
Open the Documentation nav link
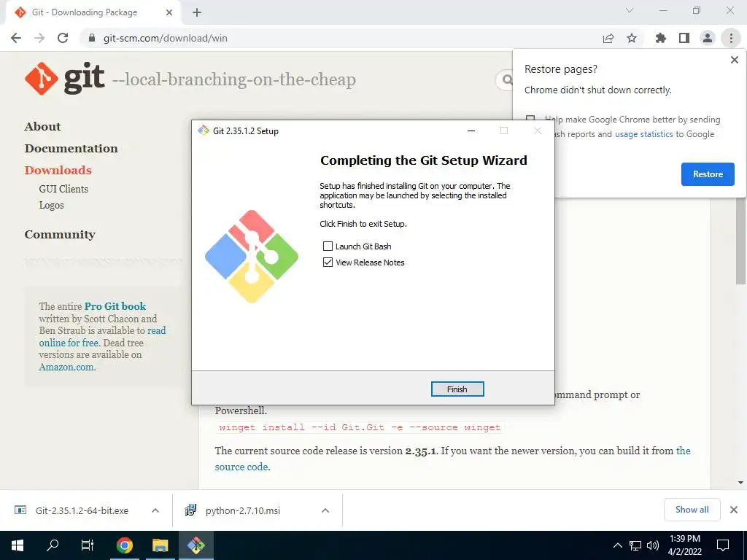[71, 149]
